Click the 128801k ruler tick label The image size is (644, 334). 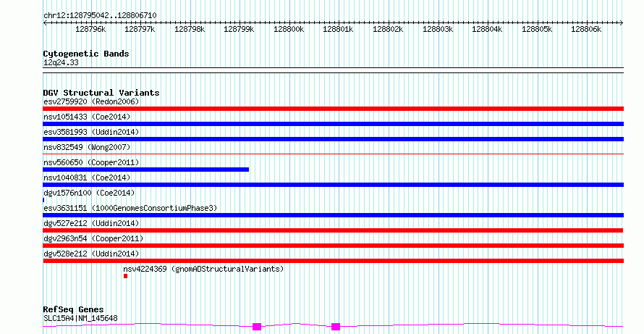pyautogui.click(x=338, y=30)
